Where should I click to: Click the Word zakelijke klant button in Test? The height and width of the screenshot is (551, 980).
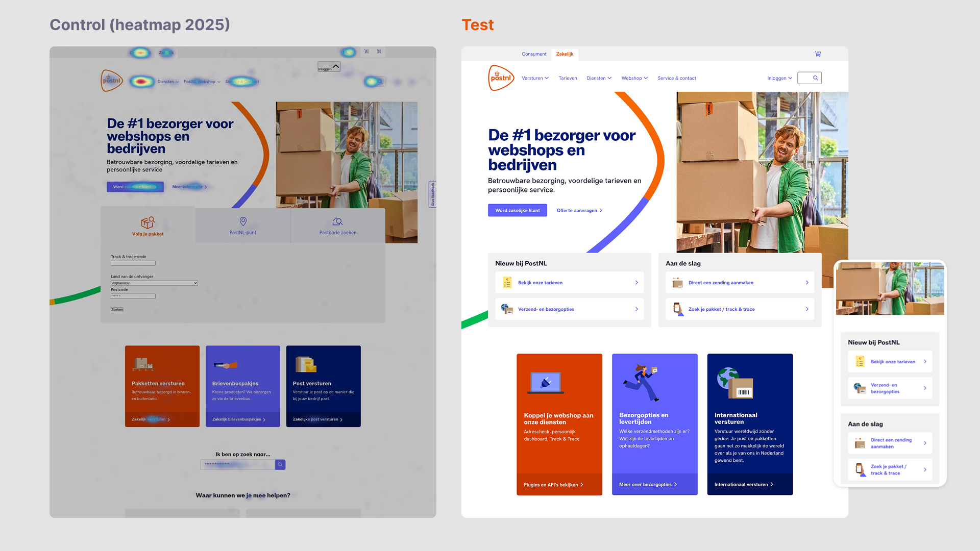point(518,210)
